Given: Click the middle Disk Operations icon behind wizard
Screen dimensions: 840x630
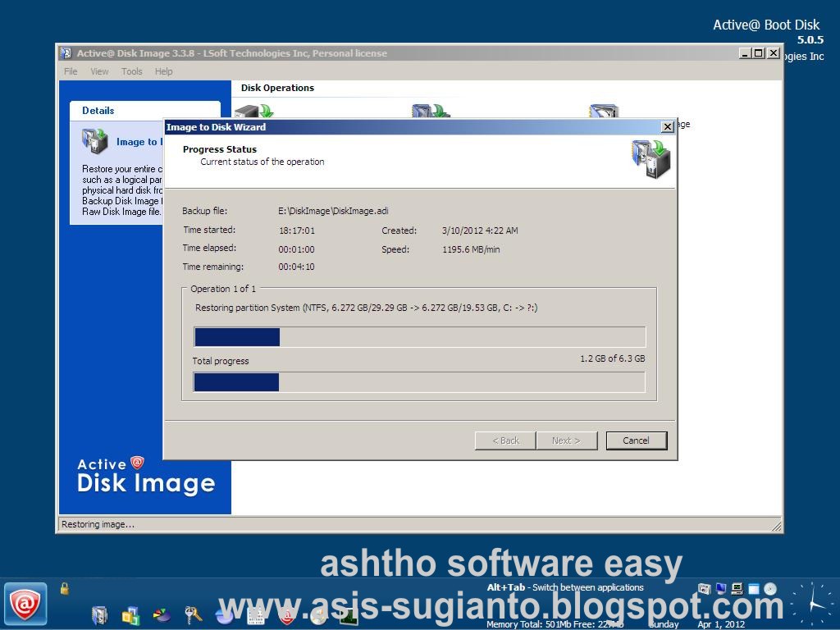Looking at the screenshot, I should tap(431, 111).
